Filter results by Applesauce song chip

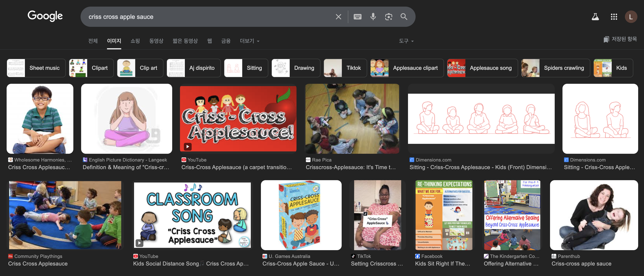(482, 68)
